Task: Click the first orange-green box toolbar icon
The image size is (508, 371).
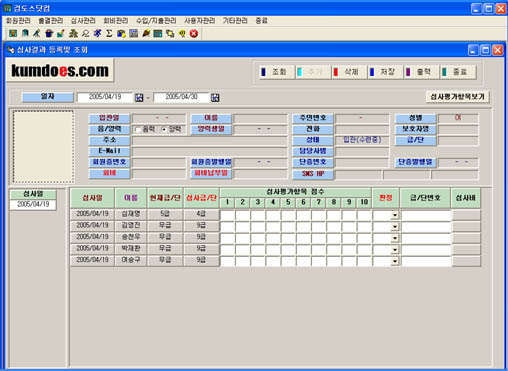Action: [13, 33]
